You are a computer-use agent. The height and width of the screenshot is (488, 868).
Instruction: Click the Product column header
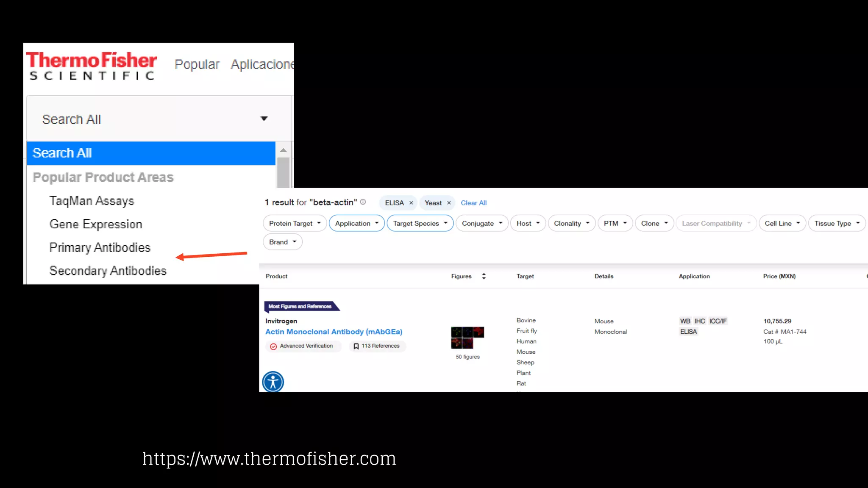coord(276,276)
